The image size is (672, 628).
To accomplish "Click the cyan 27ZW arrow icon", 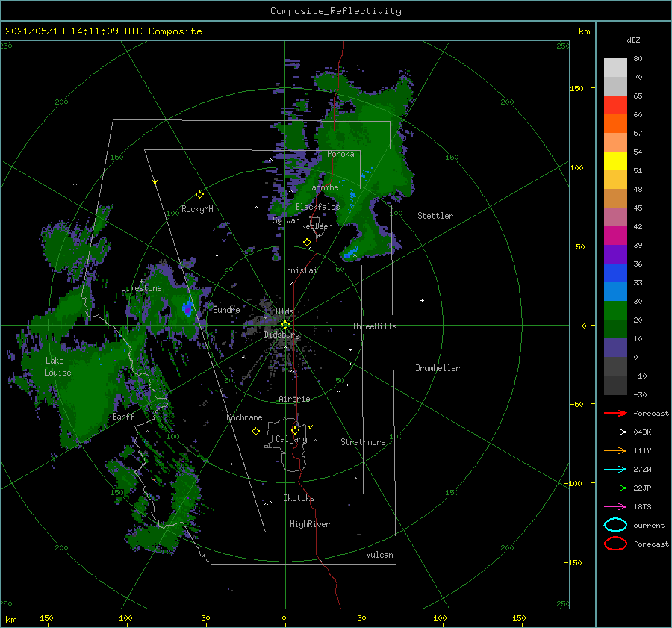I will [615, 470].
